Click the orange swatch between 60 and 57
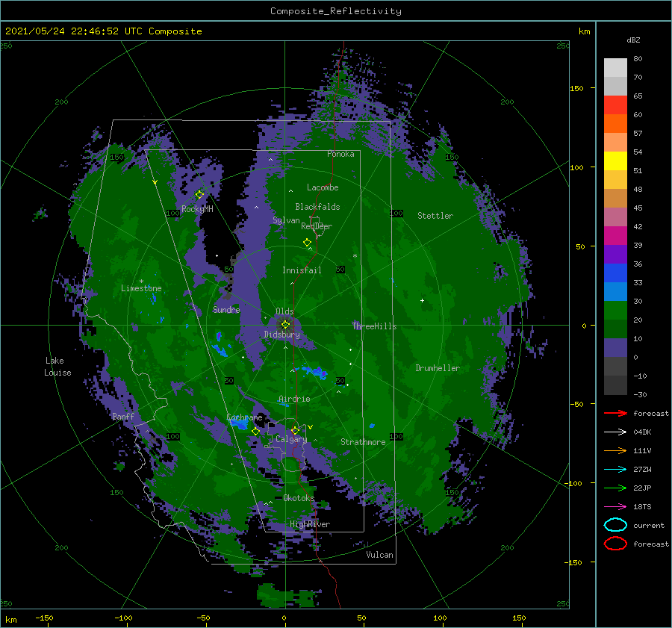Viewport: 672px width, 628px height. pyautogui.click(x=615, y=123)
